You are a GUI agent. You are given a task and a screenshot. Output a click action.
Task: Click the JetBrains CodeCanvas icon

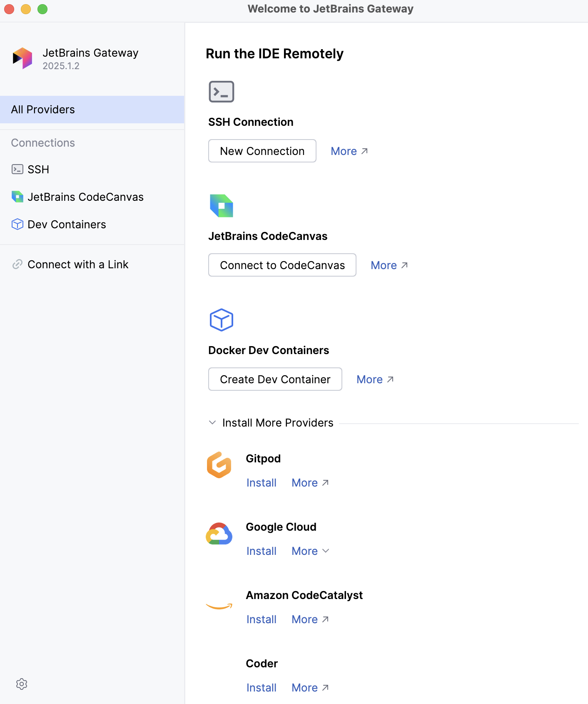[x=221, y=205]
